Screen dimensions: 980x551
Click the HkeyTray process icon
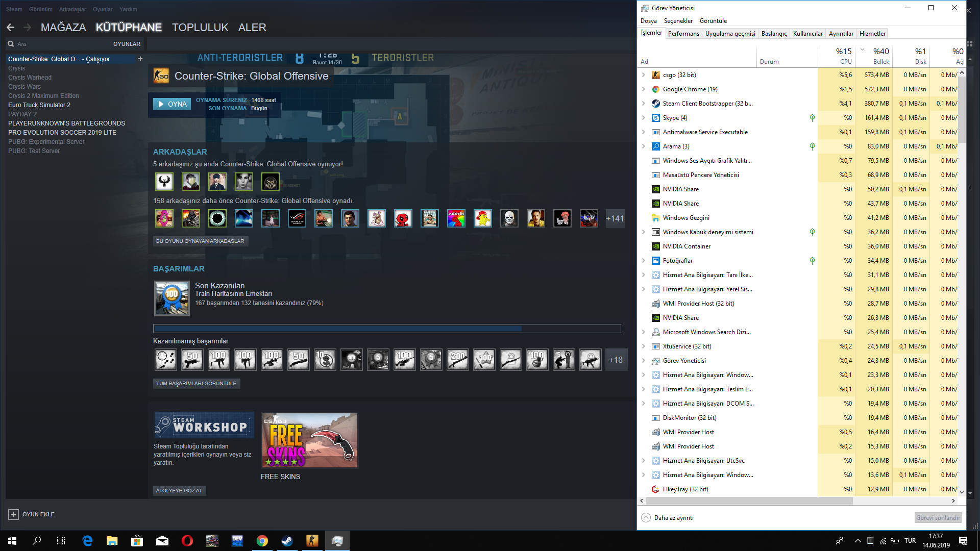pyautogui.click(x=656, y=489)
